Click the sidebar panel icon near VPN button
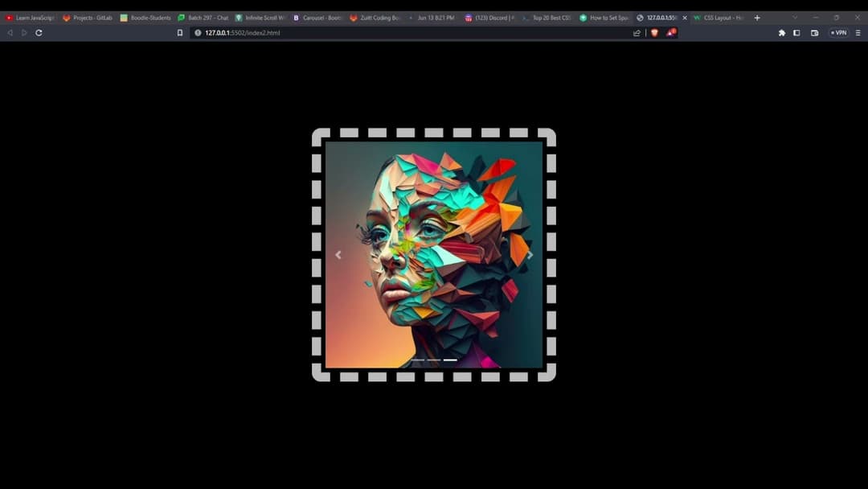The height and width of the screenshot is (489, 868). point(796,33)
